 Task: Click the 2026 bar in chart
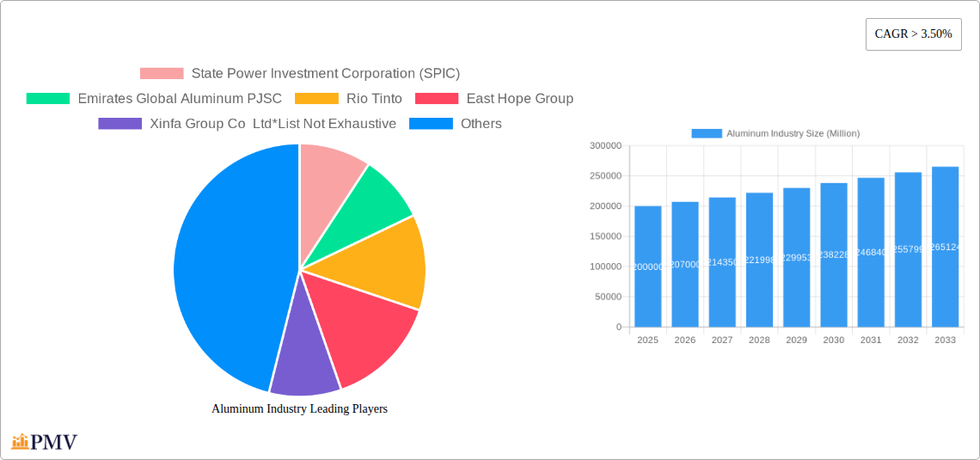click(x=685, y=264)
